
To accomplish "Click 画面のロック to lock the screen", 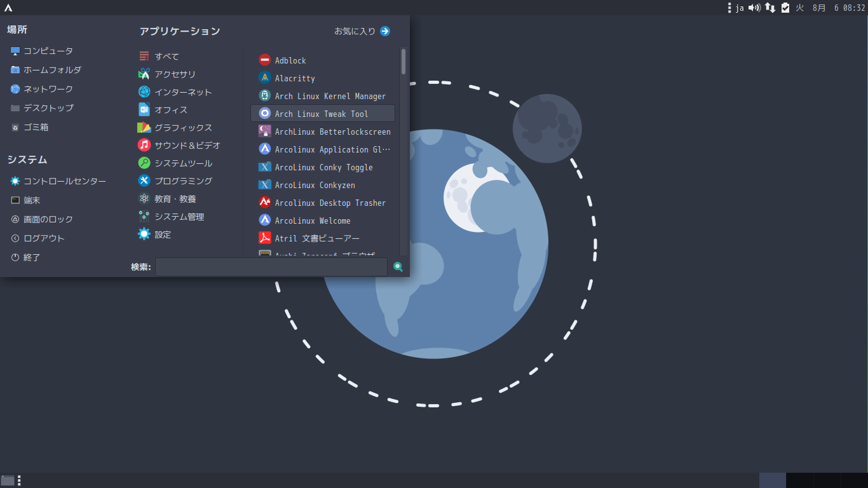I will point(42,219).
